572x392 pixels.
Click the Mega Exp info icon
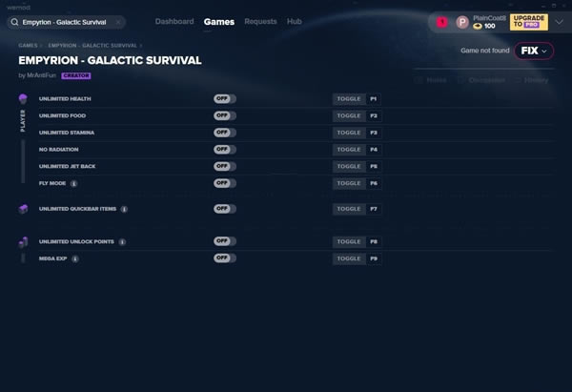click(75, 258)
